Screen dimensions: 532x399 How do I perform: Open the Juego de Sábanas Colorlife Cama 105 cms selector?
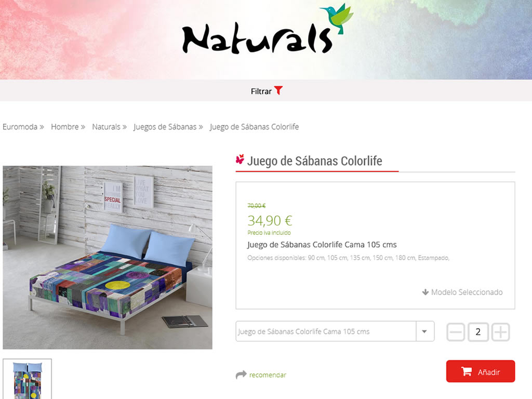click(x=335, y=331)
